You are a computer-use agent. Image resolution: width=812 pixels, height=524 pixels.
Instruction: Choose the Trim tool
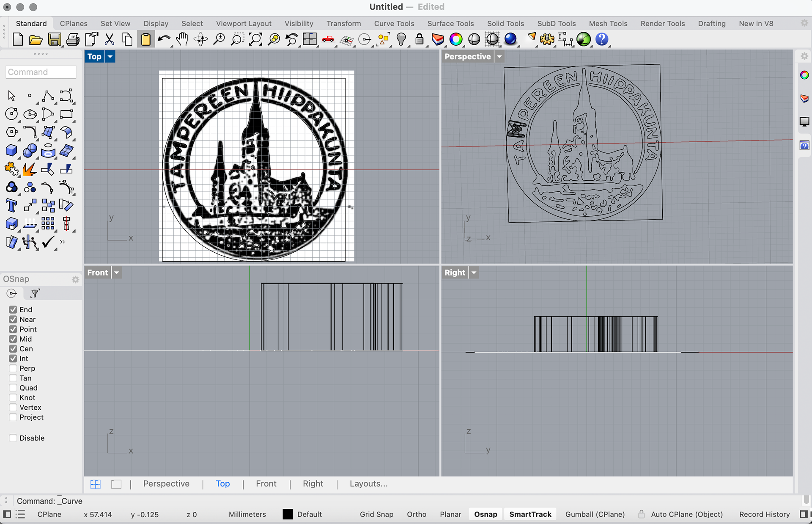[x=48, y=169]
